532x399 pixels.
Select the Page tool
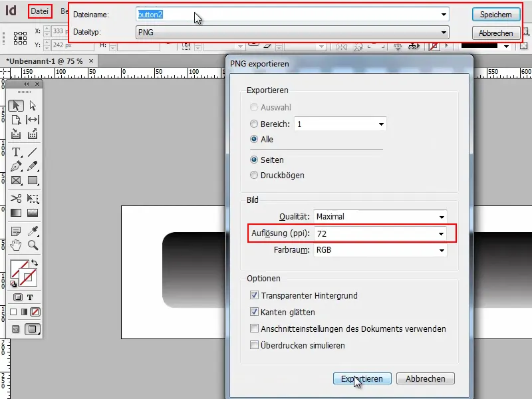16,120
